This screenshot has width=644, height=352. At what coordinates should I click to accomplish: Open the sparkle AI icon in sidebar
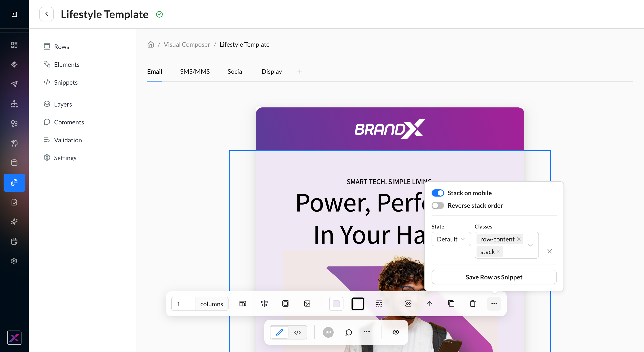(x=14, y=222)
